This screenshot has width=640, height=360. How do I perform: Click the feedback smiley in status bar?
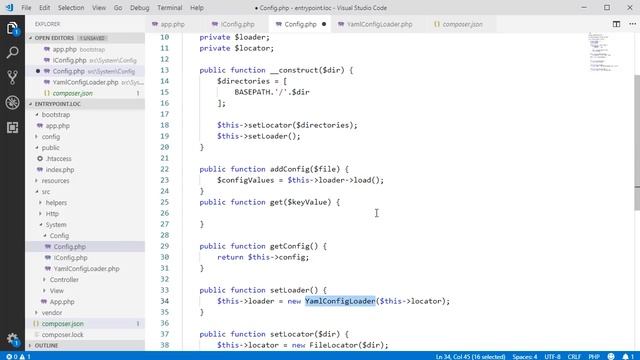pos(611,356)
